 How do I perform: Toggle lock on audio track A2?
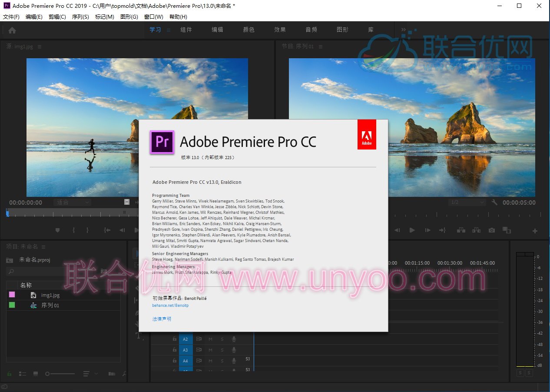click(x=174, y=339)
